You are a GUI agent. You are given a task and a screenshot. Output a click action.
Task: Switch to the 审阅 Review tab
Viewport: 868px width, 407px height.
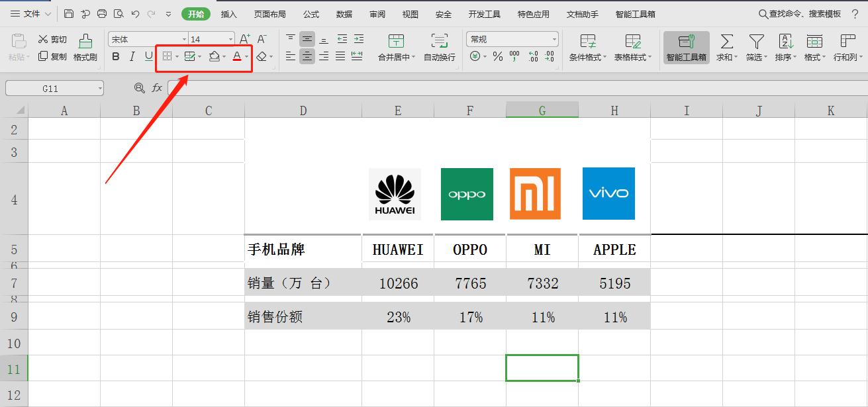click(377, 14)
